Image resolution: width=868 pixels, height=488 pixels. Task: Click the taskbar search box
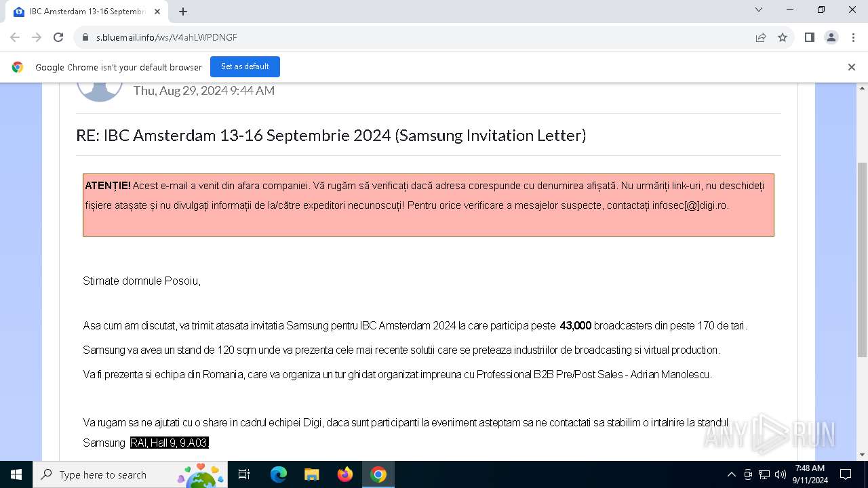tap(130, 474)
